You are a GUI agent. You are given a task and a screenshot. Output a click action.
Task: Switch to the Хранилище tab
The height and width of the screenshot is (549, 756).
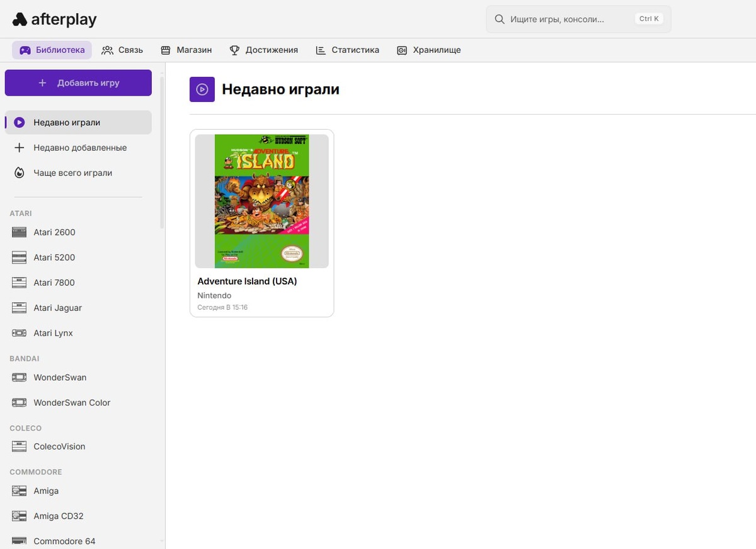(x=428, y=50)
